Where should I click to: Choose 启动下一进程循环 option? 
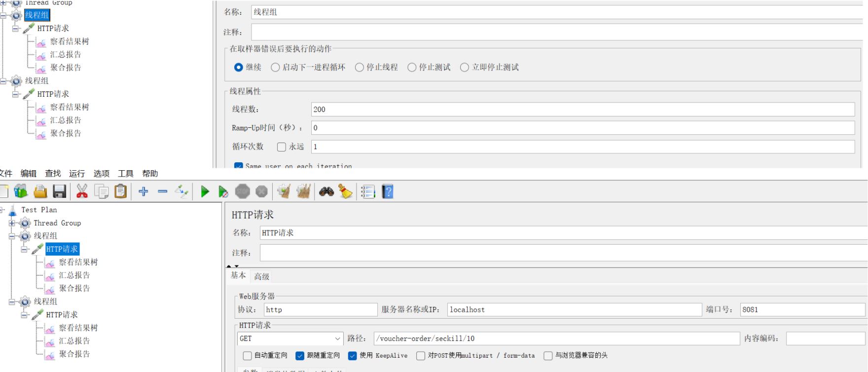275,67
